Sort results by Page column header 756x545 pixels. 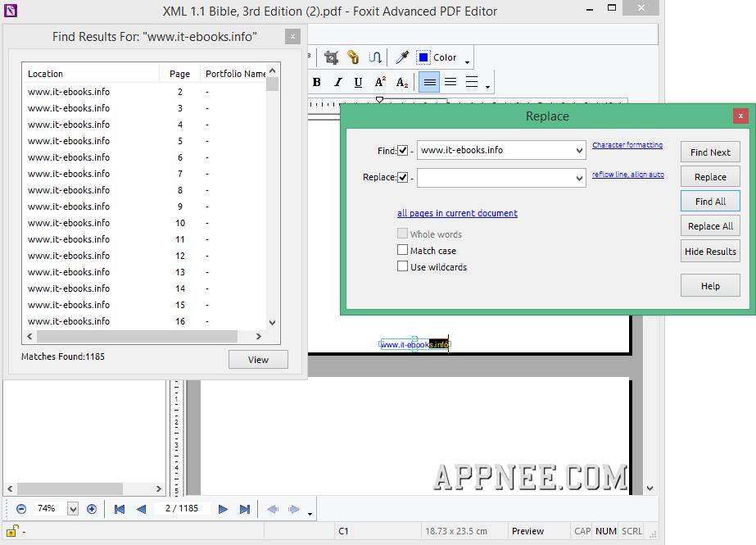pyautogui.click(x=179, y=74)
